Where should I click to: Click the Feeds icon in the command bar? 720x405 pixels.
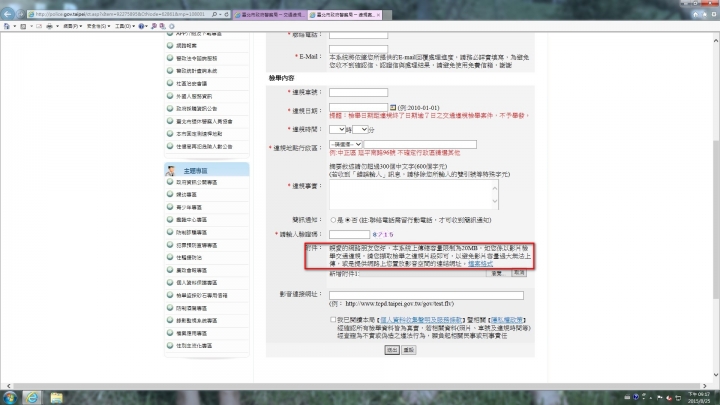tap(23, 26)
